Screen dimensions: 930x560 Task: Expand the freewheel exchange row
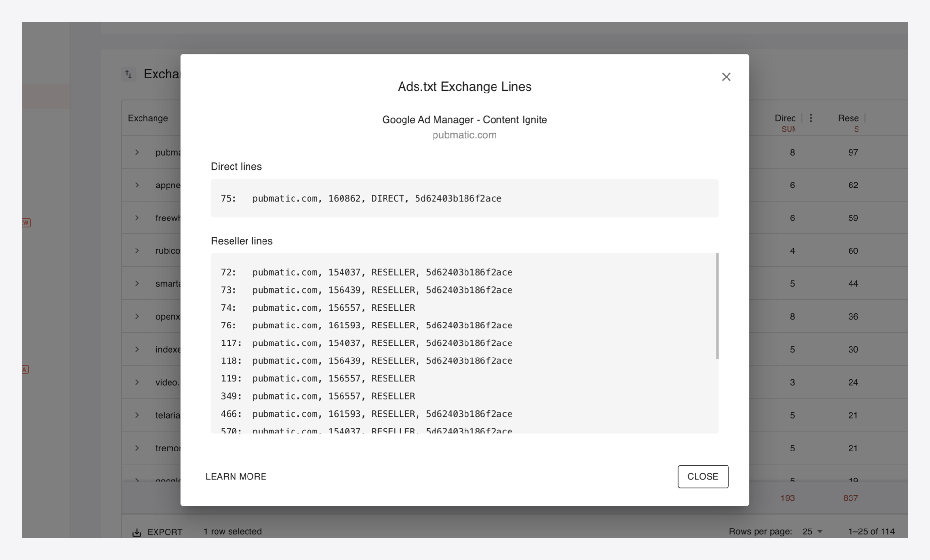click(x=137, y=218)
